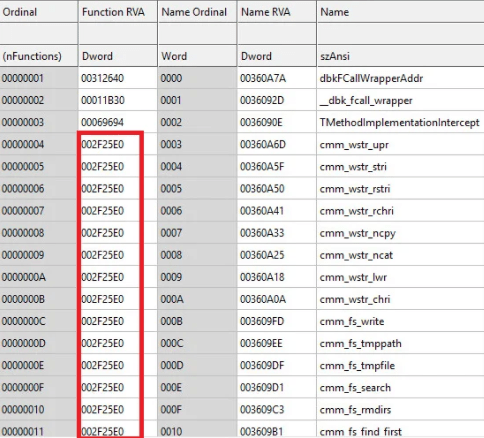Select Function RVA value 00312640
The image size is (484, 438).
118,78
